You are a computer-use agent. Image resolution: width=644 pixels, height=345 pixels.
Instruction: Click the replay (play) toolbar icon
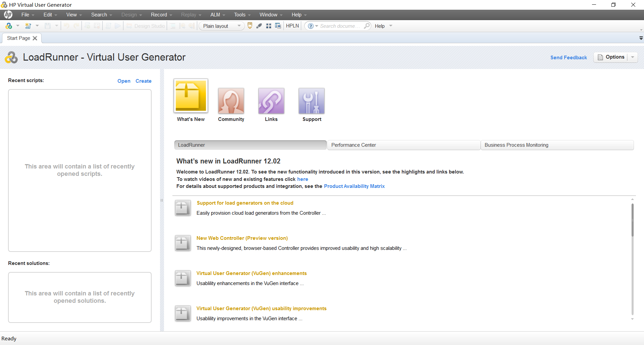point(117,26)
